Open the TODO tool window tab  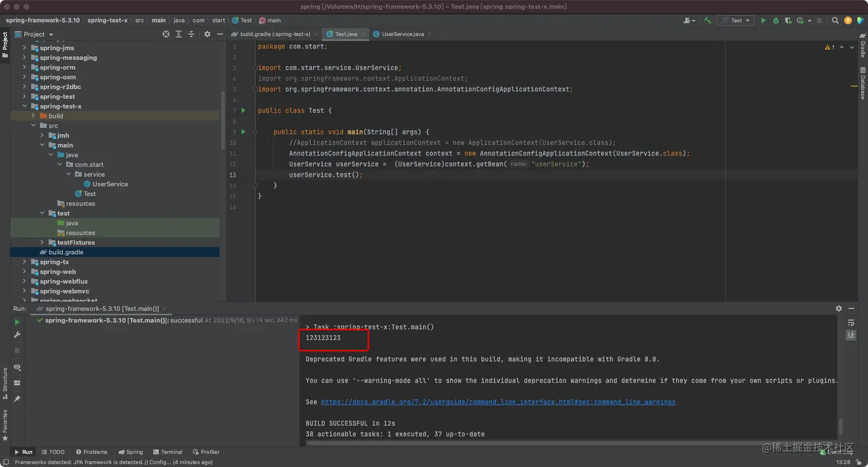click(53, 452)
